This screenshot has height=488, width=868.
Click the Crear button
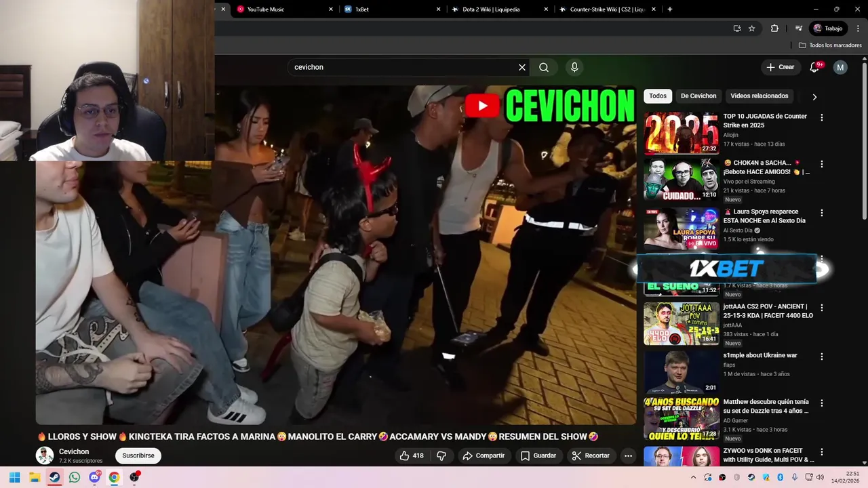[780, 67]
